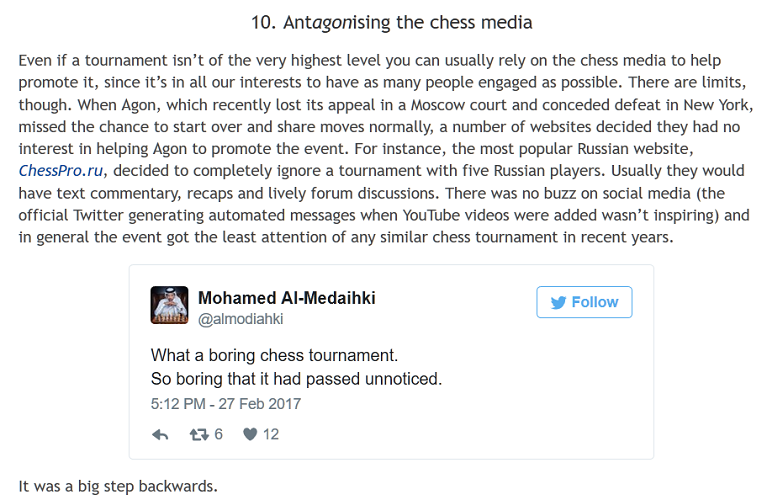
Task: Click the like count of 12
Action: (x=270, y=434)
